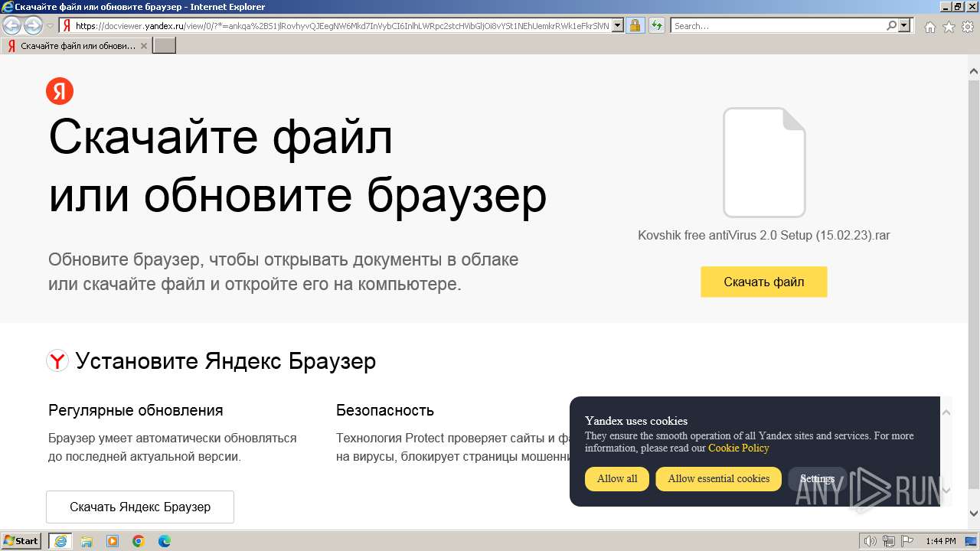Click the system clock showing 1:44 PM
The image size is (980, 551).
pos(940,541)
